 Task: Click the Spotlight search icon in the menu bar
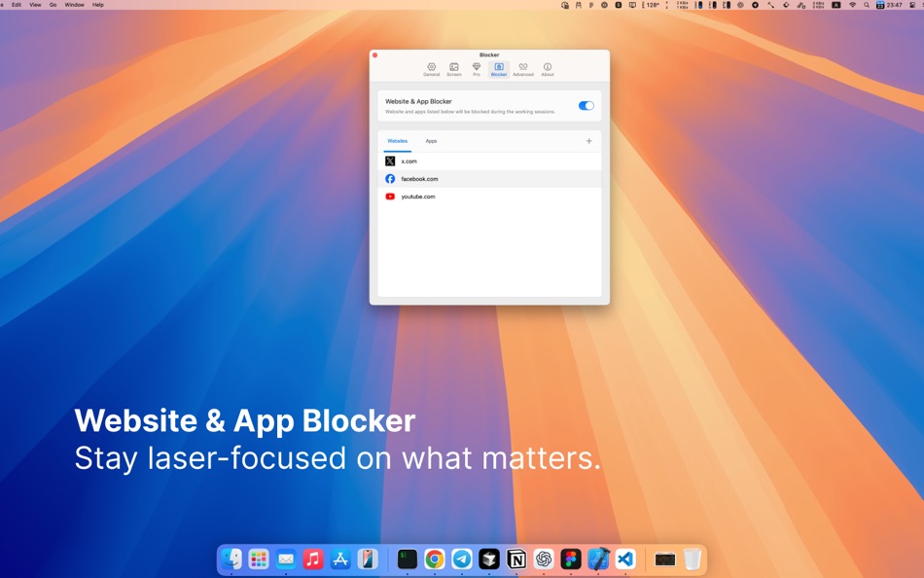(867, 5)
